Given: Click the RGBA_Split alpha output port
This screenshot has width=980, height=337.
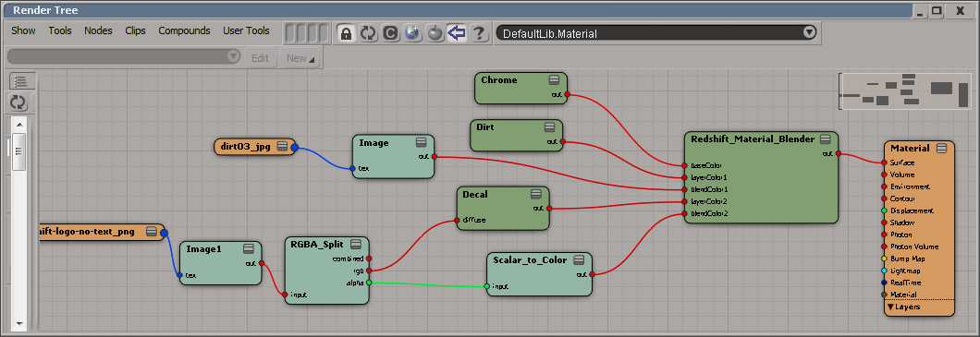Looking at the screenshot, I should [x=369, y=283].
